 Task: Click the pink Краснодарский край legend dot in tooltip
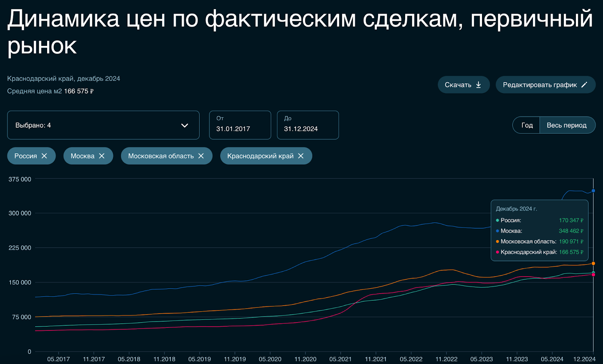[497, 252]
